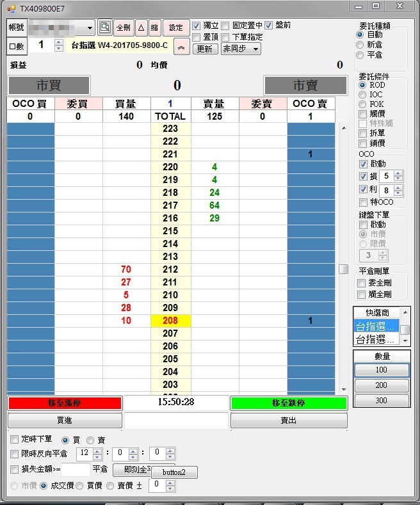
Task: Enable the 委全刪 checkbox
Action: pos(361,283)
